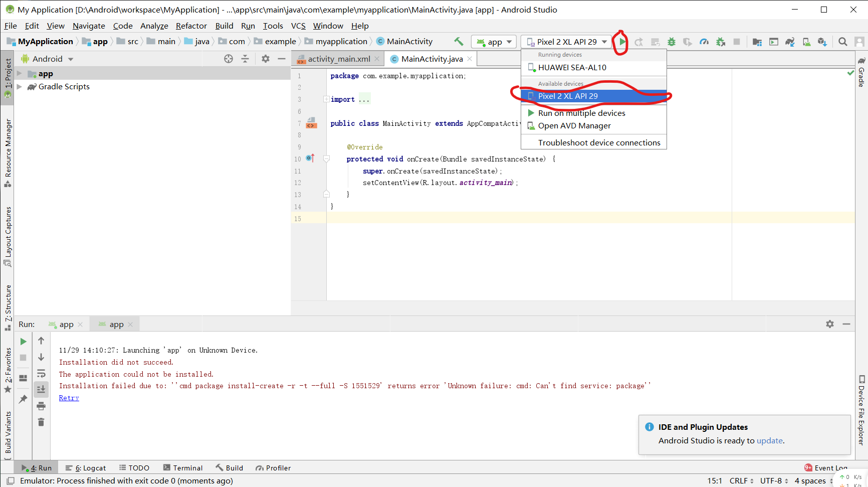Click the down arrow icon in the Run panel
The width and height of the screenshot is (868, 487).
tap(41, 357)
